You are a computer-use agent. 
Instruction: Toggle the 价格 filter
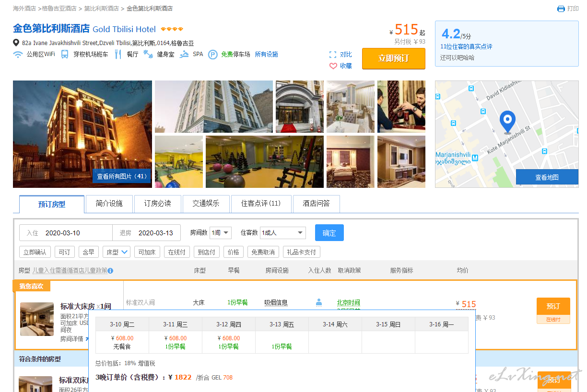click(x=234, y=252)
